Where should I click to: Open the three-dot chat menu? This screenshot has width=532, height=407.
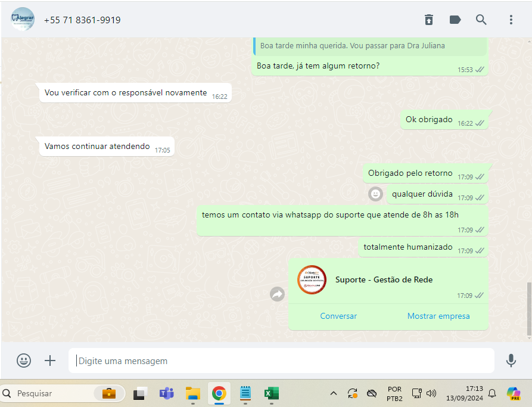tap(511, 20)
